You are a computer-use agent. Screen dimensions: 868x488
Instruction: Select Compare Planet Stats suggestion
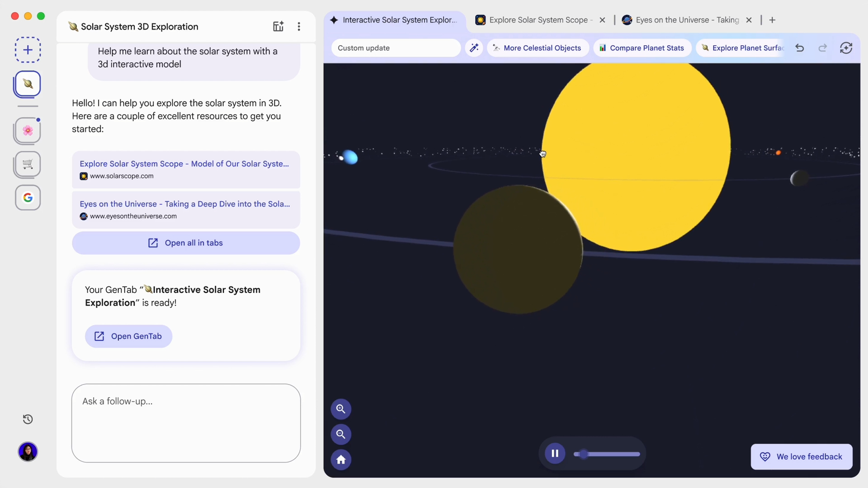pos(642,48)
